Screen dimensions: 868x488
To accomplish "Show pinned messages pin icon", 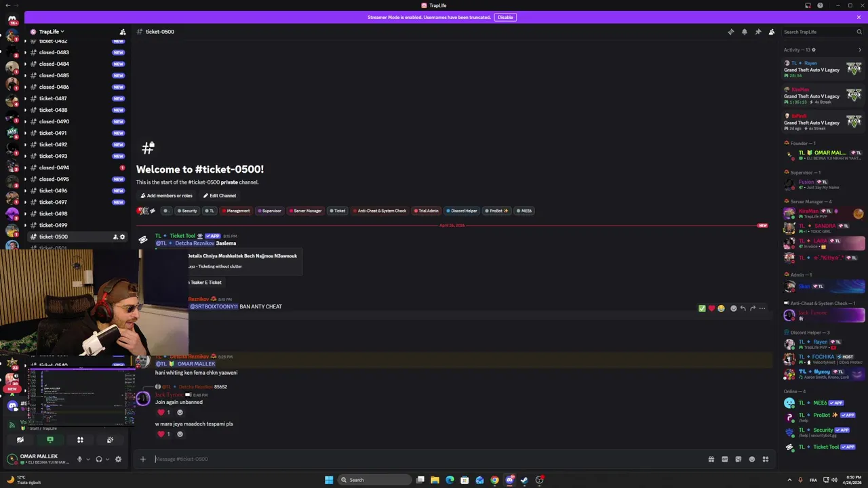I will pos(758,32).
